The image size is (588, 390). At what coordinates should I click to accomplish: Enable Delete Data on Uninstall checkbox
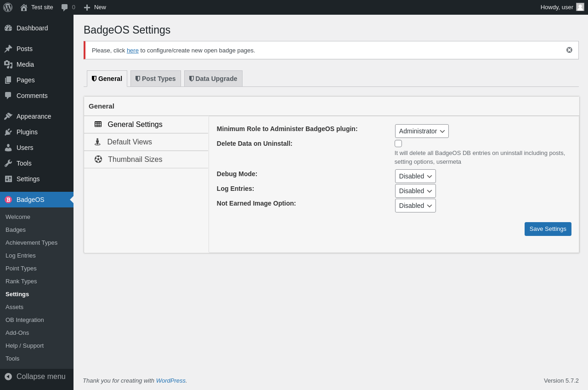tap(398, 143)
